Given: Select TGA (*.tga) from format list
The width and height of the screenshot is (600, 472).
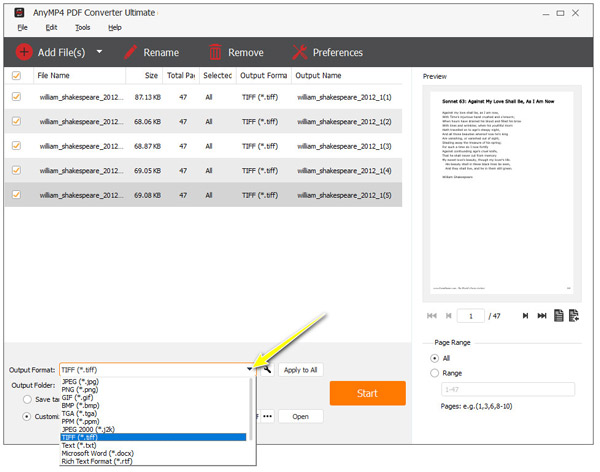Looking at the screenshot, I should 153,413.
